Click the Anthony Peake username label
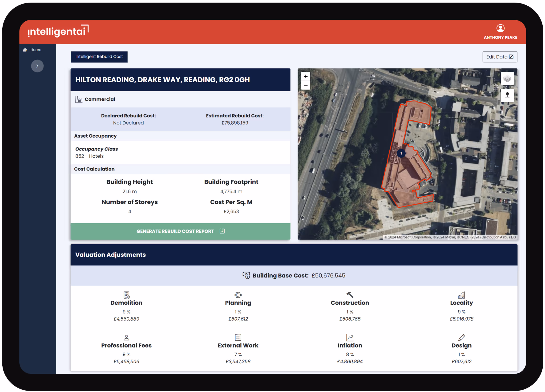The image size is (545, 392). (x=500, y=37)
